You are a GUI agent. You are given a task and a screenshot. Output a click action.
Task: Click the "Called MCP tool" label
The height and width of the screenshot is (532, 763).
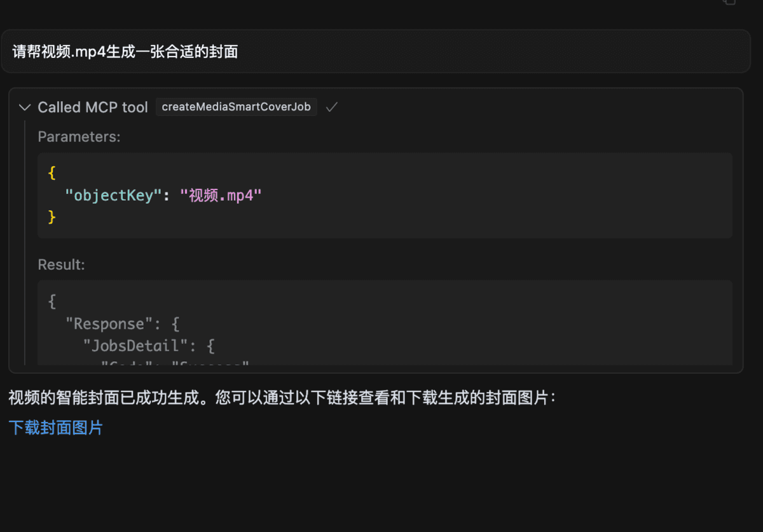point(93,107)
